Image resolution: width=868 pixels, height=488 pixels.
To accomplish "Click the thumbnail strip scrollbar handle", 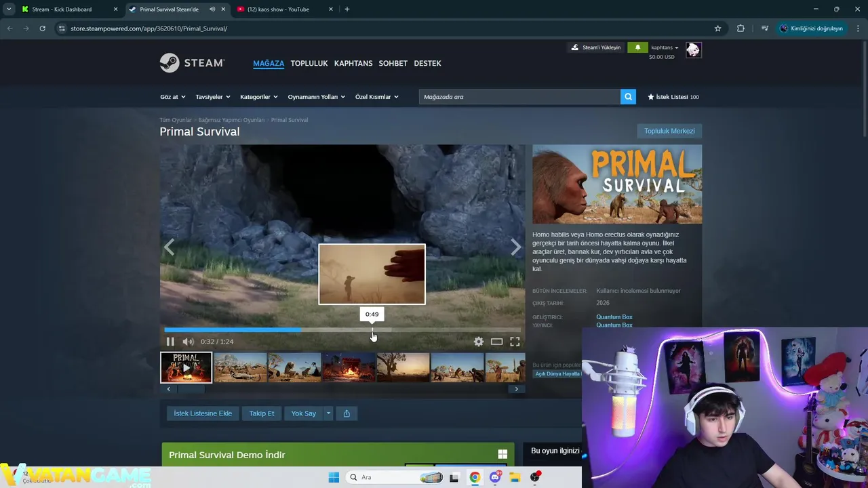I will click(x=191, y=389).
